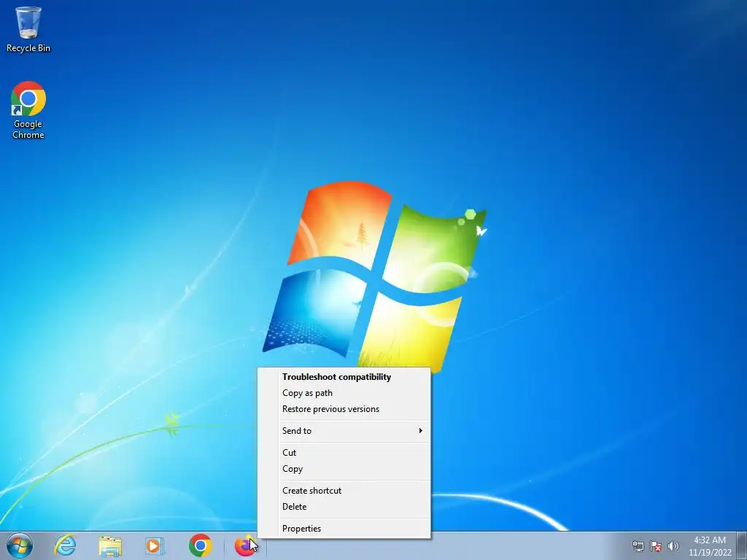Select Cut in the context menu

(x=344, y=453)
